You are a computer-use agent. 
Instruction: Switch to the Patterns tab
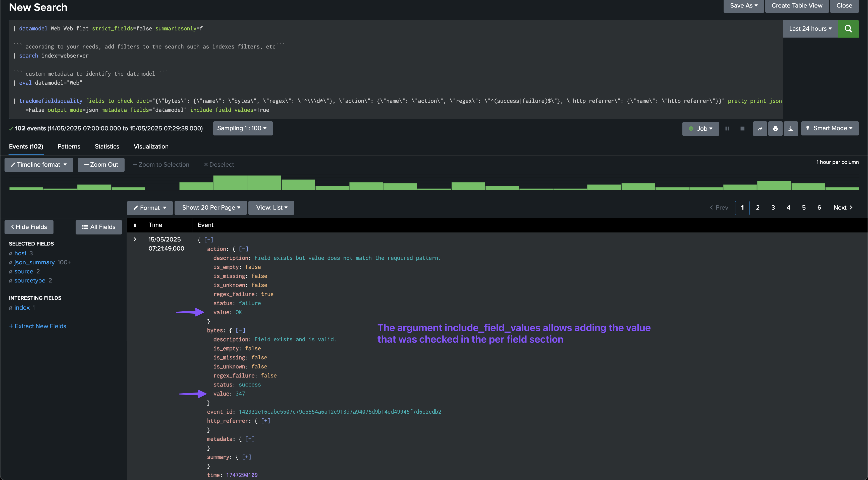coord(69,146)
